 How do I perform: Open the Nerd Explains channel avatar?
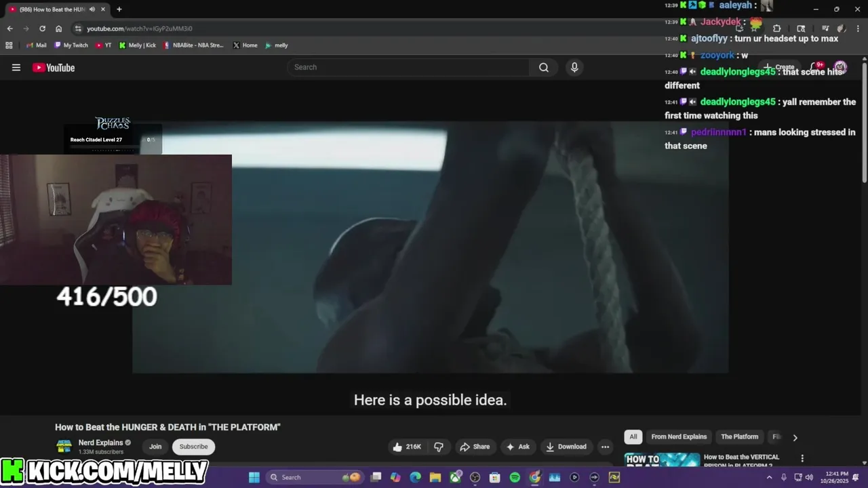[64, 447]
